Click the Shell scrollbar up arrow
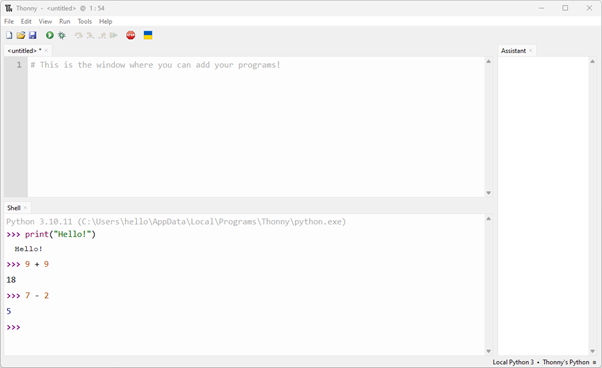The height and width of the screenshot is (368, 602). click(x=488, y=219)
